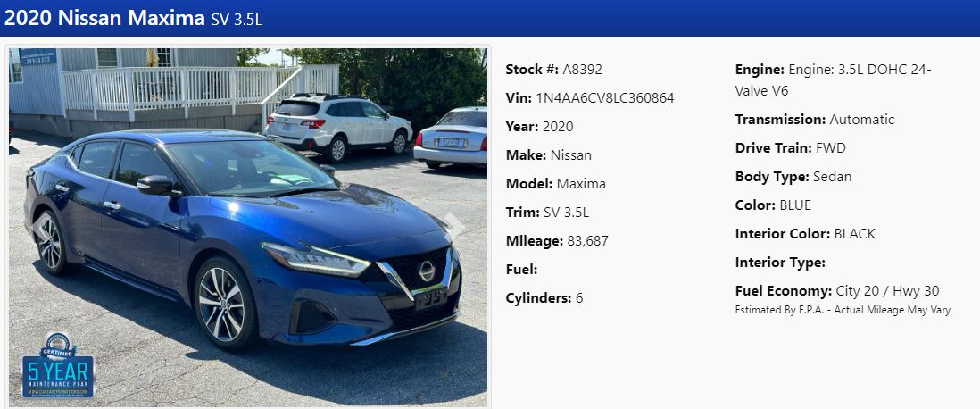980x409 pixels.
Task: Click the Trim SV 3.5L entry
Action: coord(547,213)
